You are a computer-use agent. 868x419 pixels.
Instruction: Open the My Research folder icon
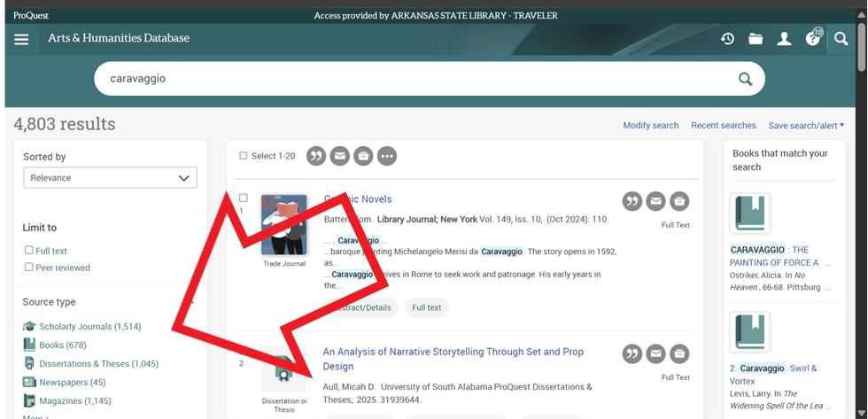click(x=756, y=39)
